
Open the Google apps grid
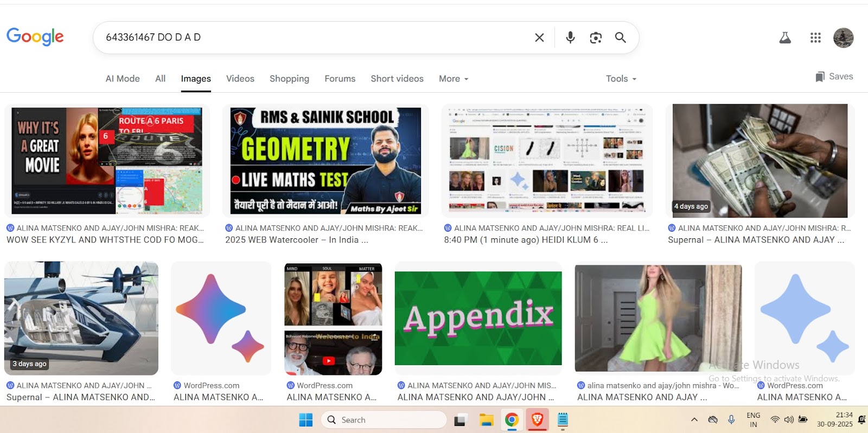click(815, 37)
